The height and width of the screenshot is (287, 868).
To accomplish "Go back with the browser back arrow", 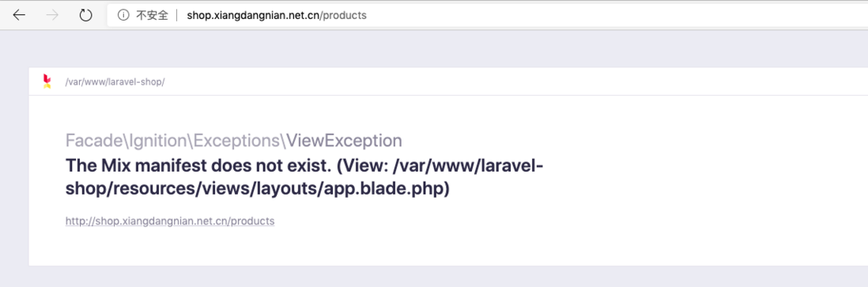I will point(20,15).
